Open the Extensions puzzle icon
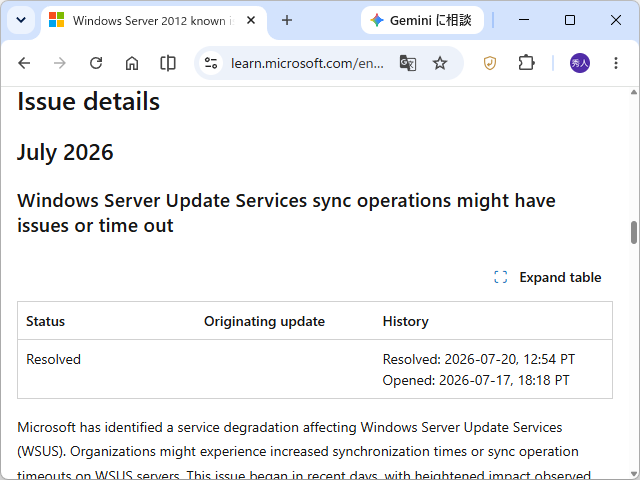 coord(526,63)
